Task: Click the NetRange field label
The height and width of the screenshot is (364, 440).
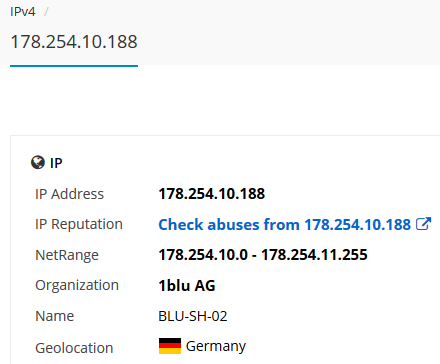Action: (67, 255)
